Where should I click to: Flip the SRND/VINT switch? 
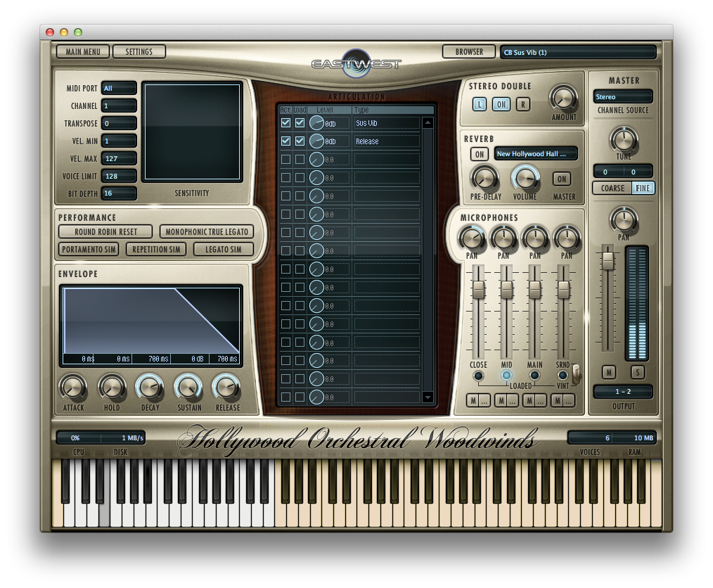pos(576,373)
